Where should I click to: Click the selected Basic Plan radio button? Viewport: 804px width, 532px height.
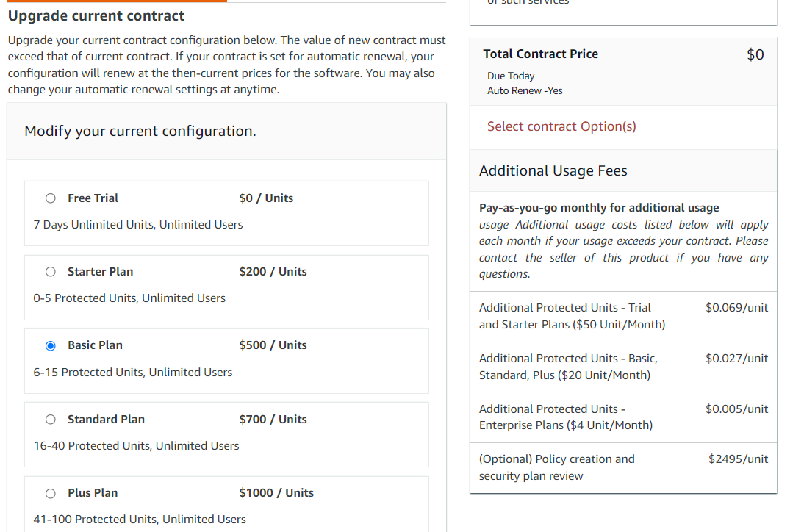pyautogui.click(x=51, y=345)
